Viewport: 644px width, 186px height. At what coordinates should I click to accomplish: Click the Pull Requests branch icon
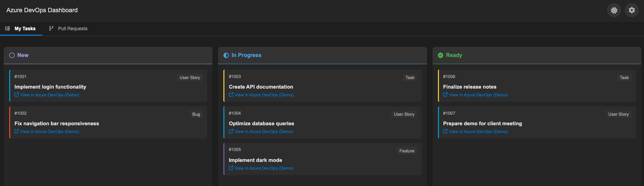pyautogui.click(x=51, y=29)
